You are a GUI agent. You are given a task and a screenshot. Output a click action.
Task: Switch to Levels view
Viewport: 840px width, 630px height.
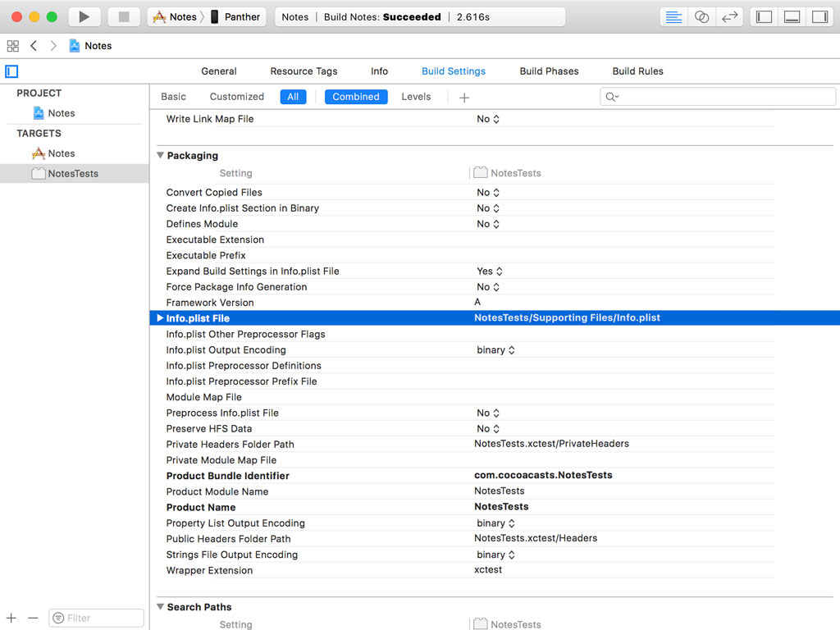click(416, 97)
